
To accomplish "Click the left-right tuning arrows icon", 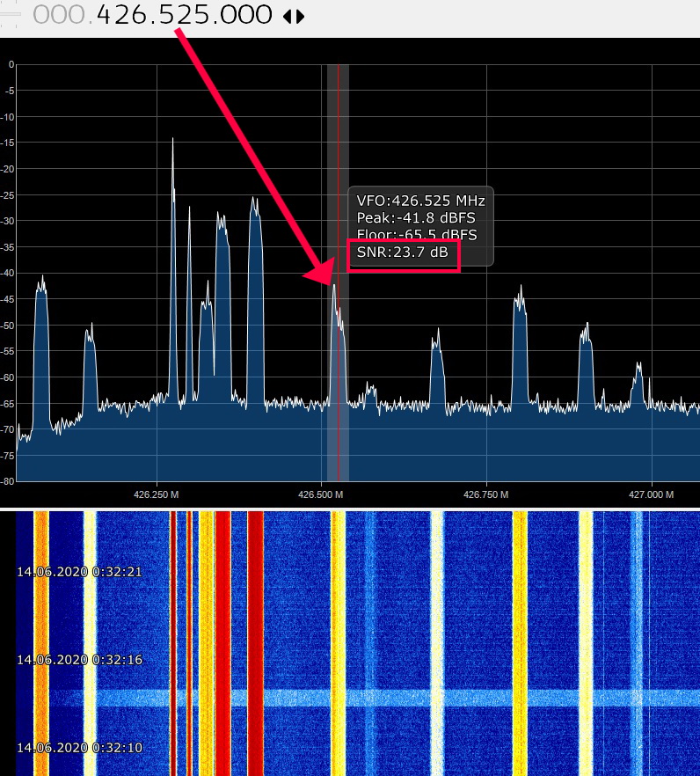I will (294, 17).
